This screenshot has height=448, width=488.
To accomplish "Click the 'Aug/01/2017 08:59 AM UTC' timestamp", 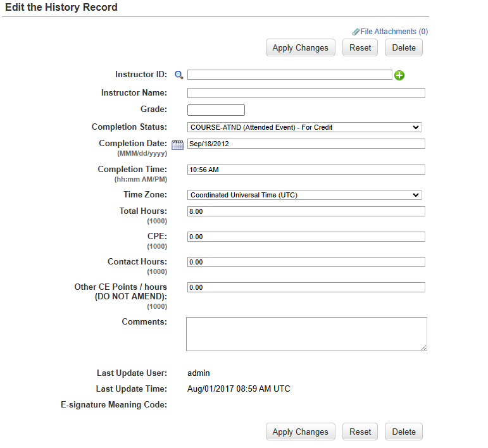I will (x=239, y=389).
